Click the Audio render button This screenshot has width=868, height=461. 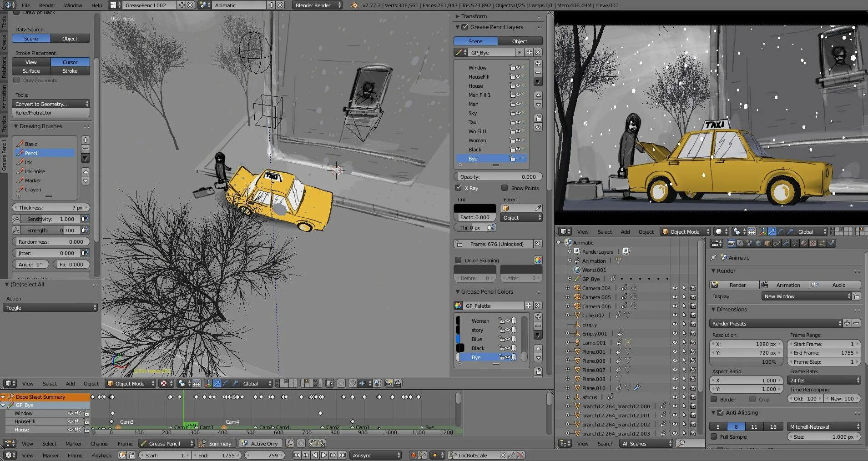(835, 285)
